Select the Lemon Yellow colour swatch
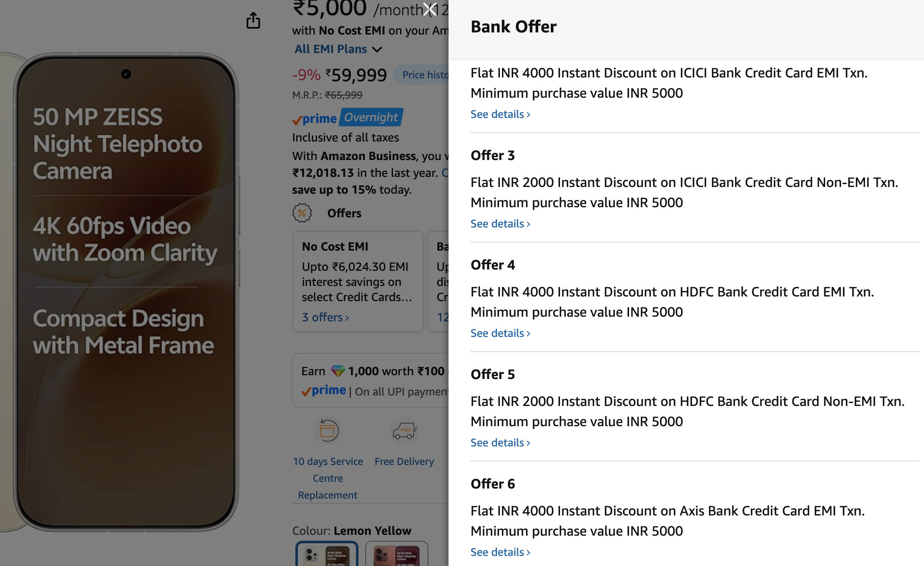The width and height of the screenshot is (924, 566). coord(327,554)
